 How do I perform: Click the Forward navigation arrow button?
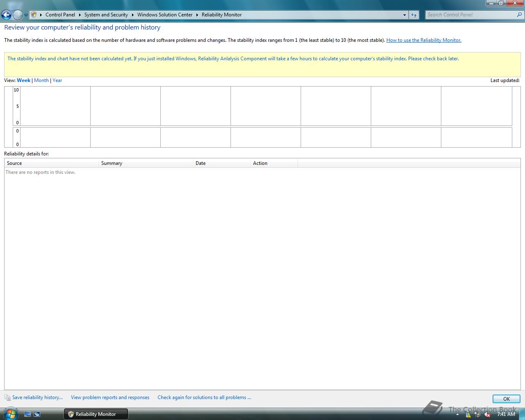(x=18, y=15)
